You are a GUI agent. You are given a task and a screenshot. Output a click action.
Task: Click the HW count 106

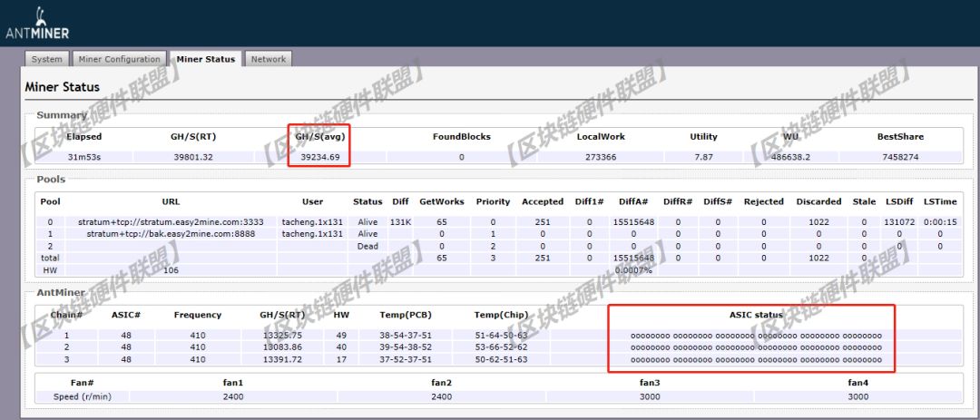171,270
